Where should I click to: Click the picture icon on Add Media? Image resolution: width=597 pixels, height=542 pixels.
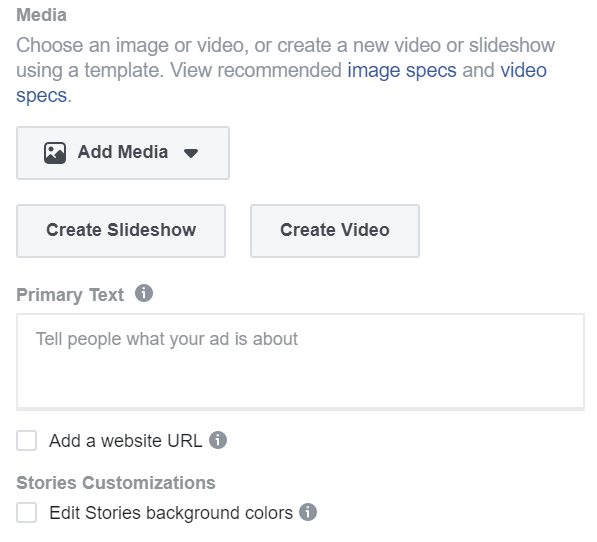click(55, 153)
